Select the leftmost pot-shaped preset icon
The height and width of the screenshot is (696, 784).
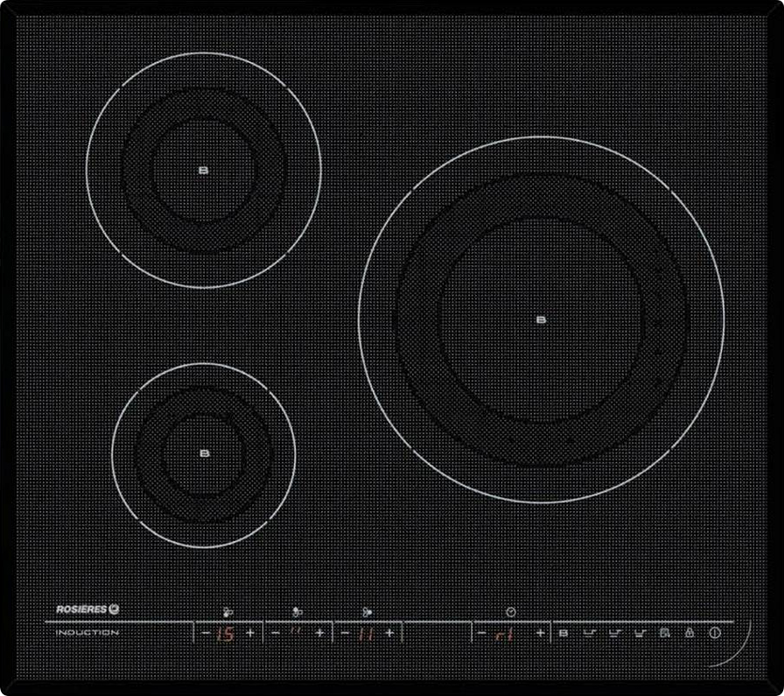591,632
